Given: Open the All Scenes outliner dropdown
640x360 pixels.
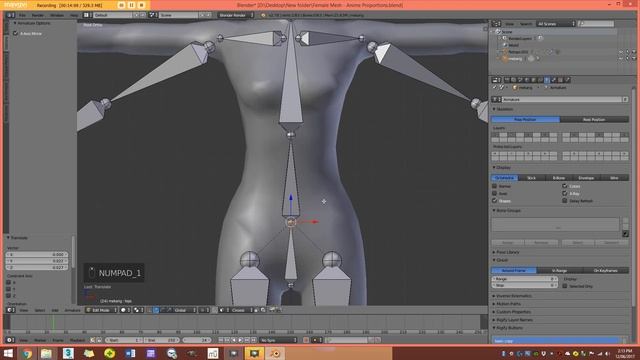Looking at the screenshot, I should (x=556, y=24).
